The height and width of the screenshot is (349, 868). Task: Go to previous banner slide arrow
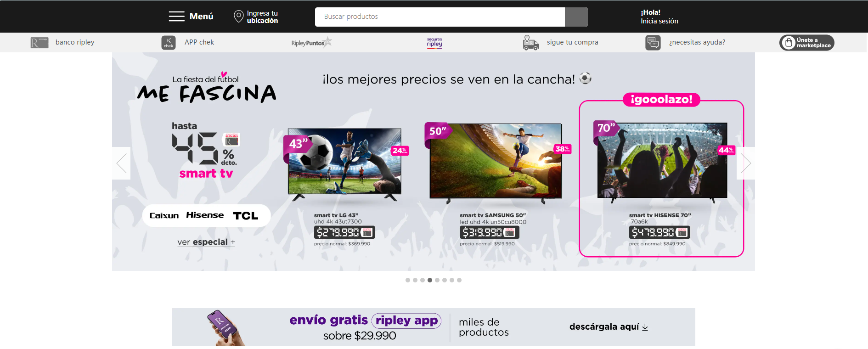pos(121,163)
